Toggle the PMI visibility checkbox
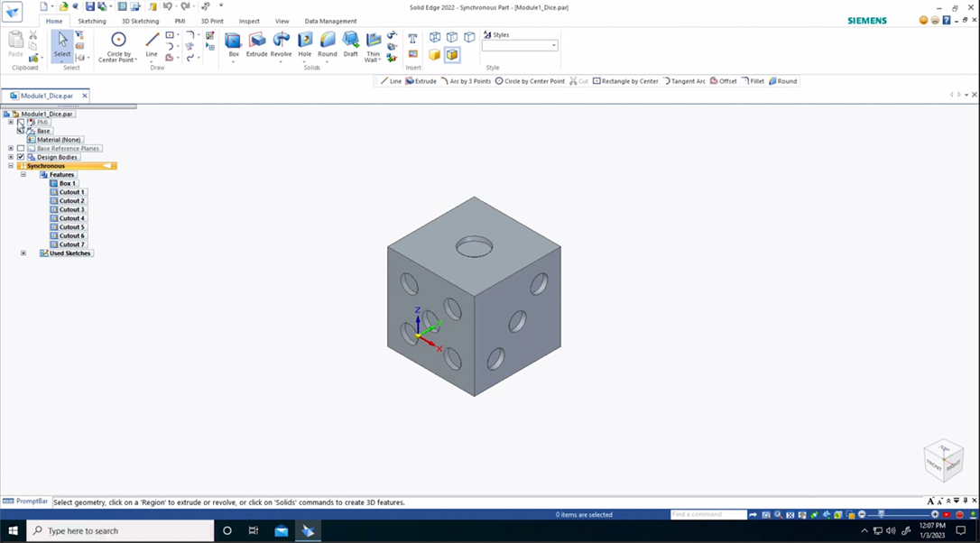Viewport: 980px width, 543px height. 21,123
